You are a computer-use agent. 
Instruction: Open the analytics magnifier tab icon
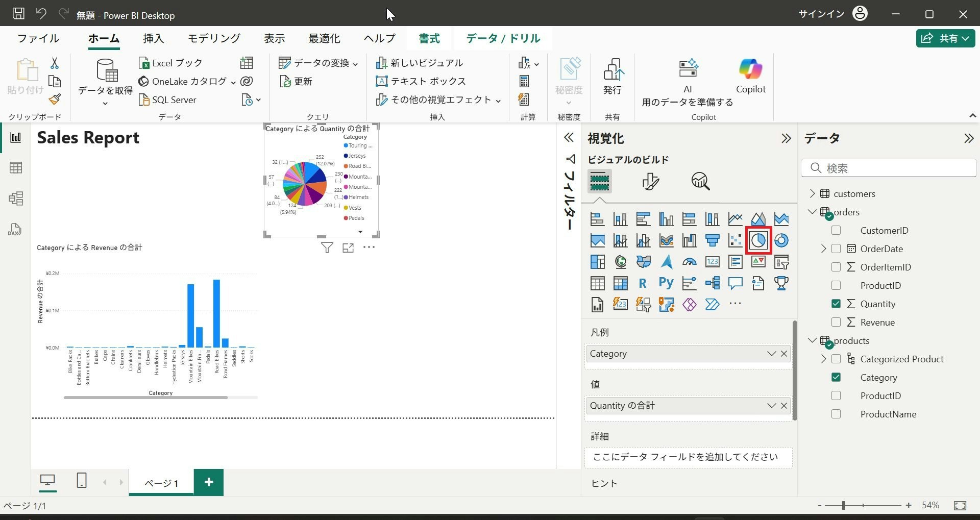click(701, 181)
